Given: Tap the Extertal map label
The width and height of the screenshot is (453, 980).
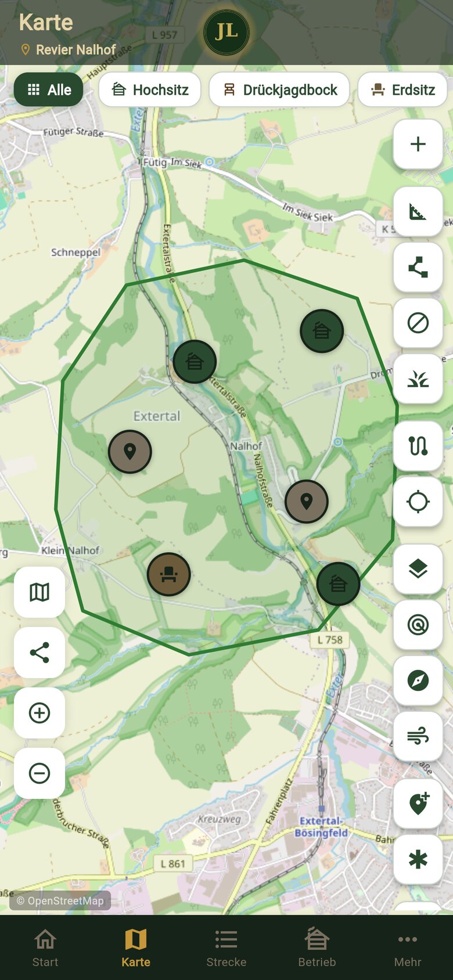Looking at the screenshot, I should pos(157,416).
